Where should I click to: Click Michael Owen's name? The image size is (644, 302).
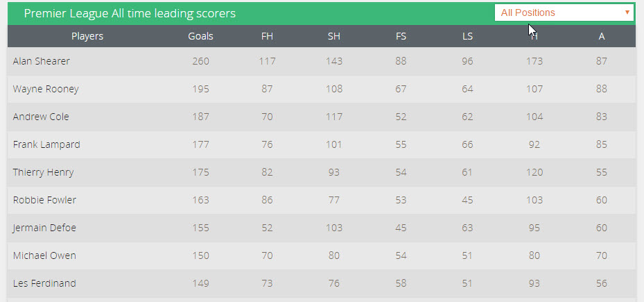click(x=44, y=255)
